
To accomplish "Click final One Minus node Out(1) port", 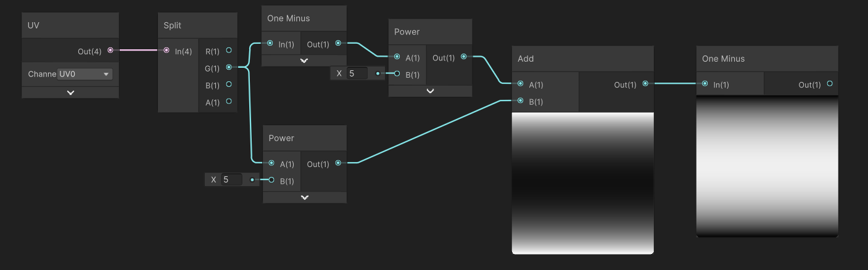I will pos(830,84).
